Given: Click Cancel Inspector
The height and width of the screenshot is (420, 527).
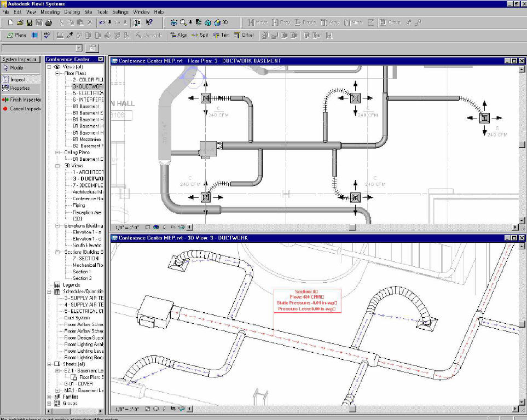Looking at the screenshot, I should pyautogui.click(x=20, y=108).
